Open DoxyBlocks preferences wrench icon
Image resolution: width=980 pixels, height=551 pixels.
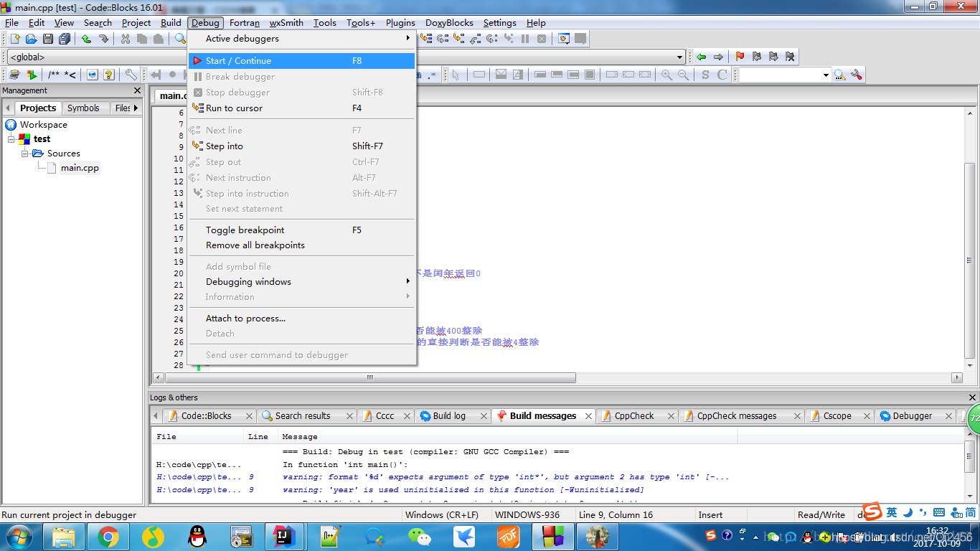coord(131,75)
